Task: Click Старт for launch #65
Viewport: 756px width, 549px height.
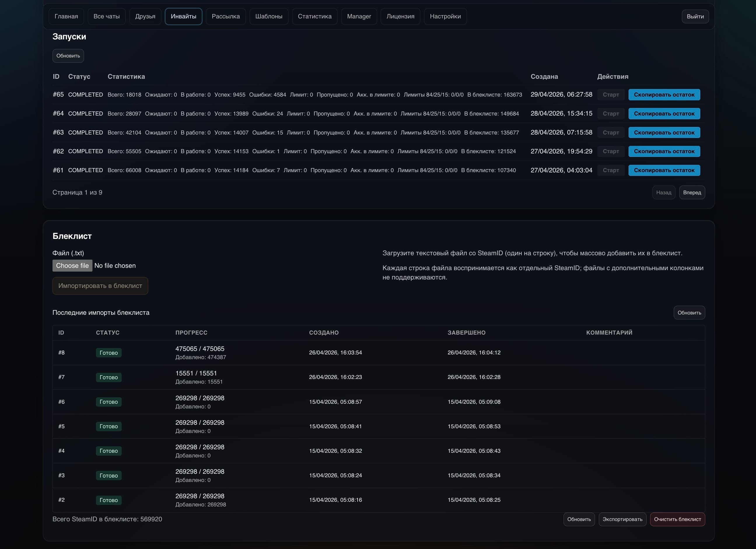Action: click(x=611, y=95)
